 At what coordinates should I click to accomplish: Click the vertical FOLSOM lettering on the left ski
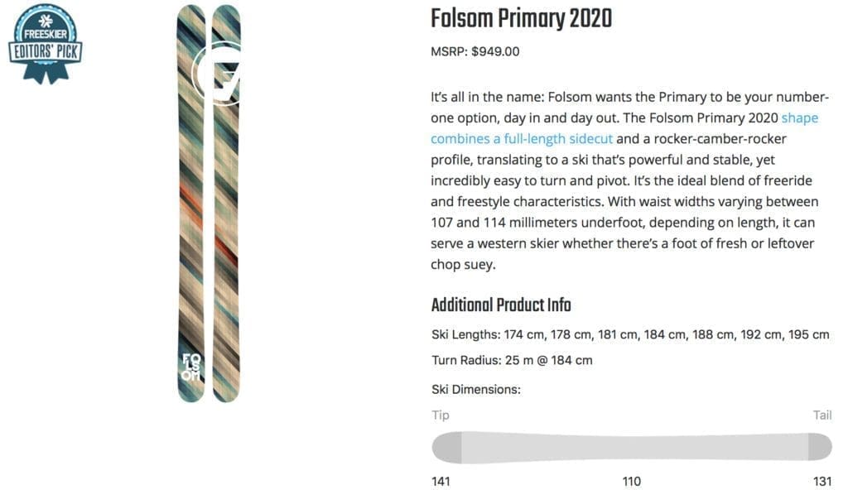[x=190, y=370]
